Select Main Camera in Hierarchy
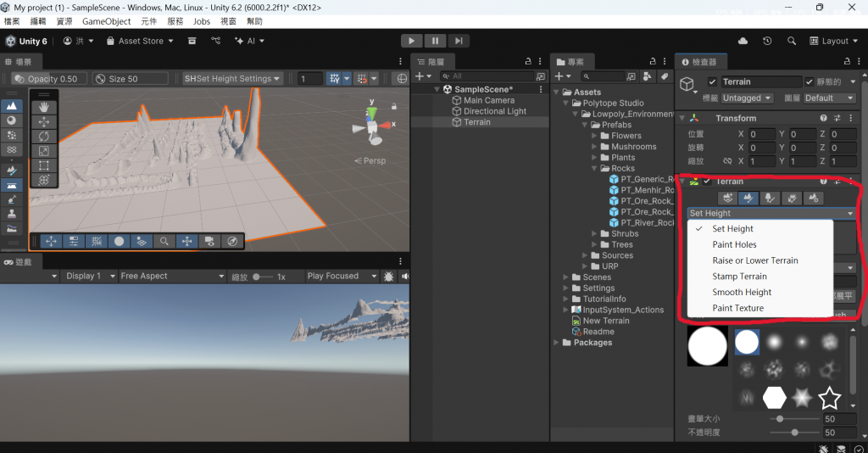Image resolution: width=868 pixels, height=453 pixels. pyautogui.click(x=489, y=100)
